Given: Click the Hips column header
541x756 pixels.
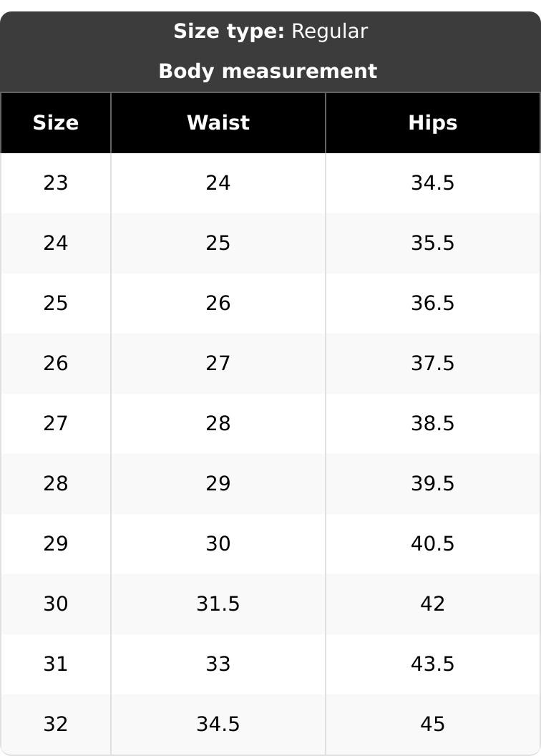Looking at the screenshot, I should 433,123.
